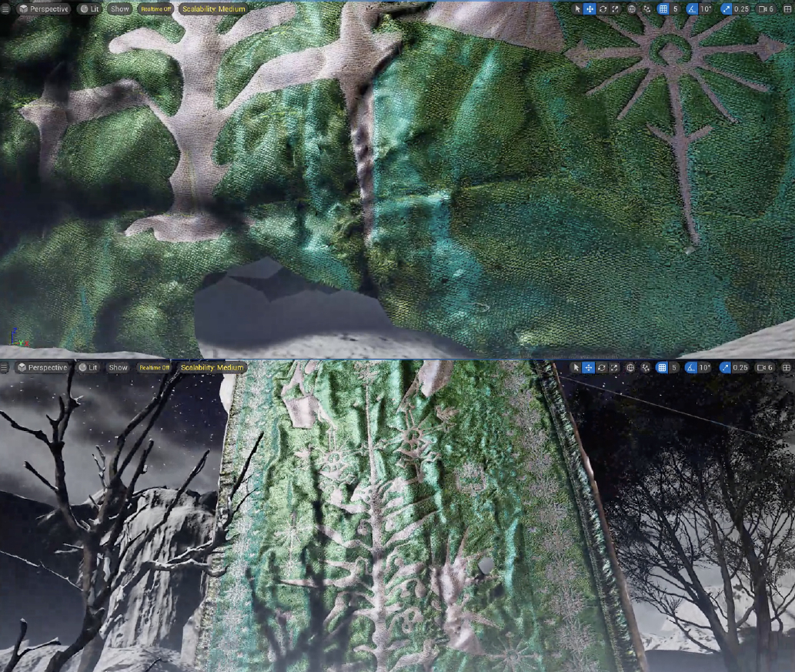The image size is (795, 672).
Task: Click Scalability: Medium in bottom viewport
Action: 212,368
